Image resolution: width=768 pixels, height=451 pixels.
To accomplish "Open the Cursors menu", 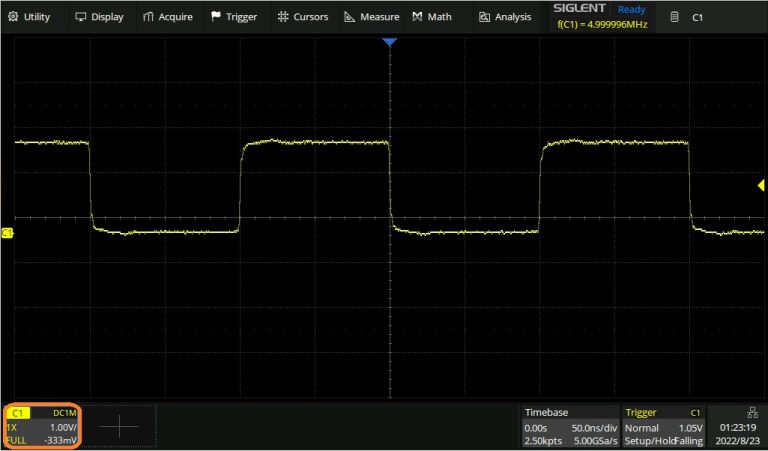I will [303, 17].
